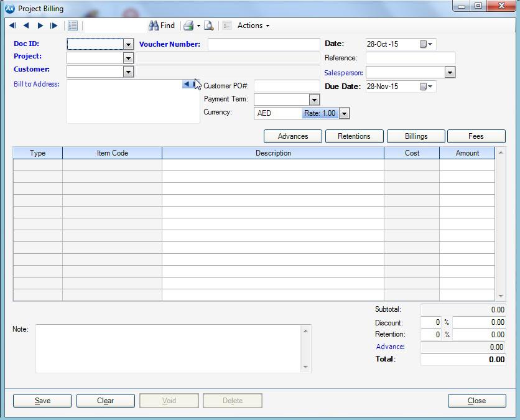This screenshot has width=520, height=420.
Task: Go to the last record
Action: pos(53,26)
